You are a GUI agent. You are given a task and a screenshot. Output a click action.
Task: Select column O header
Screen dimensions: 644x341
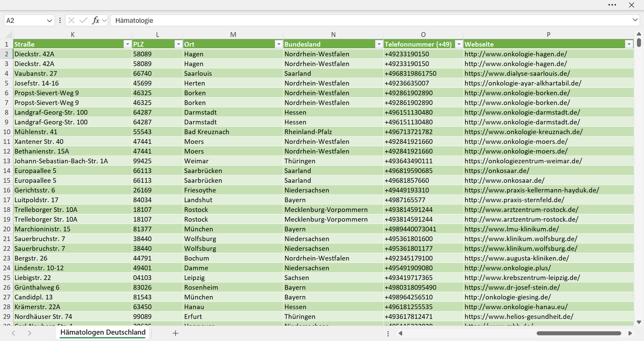click(x=423, y=34)
